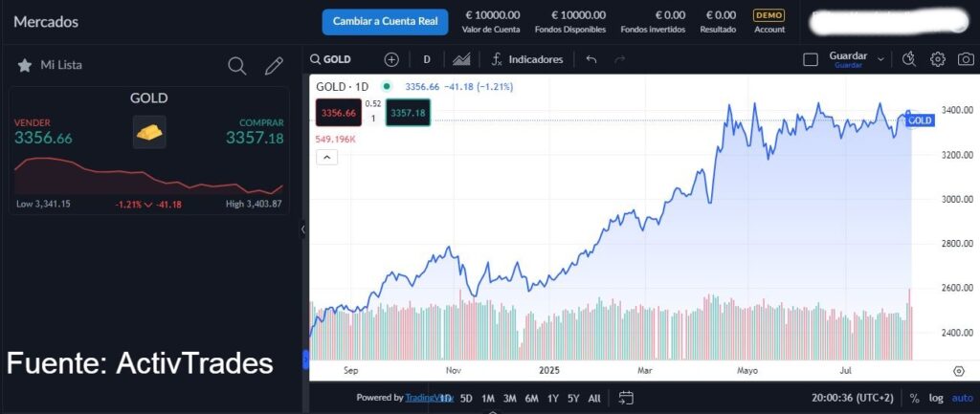This screenshot has width=980, height=414.
Task: Undo the last chart action
Action: (x=591, y=59)
